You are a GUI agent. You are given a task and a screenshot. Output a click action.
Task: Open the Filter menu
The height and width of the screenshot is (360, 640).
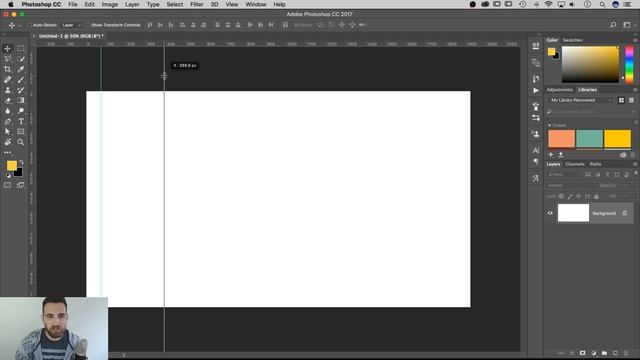coord(196,4)
